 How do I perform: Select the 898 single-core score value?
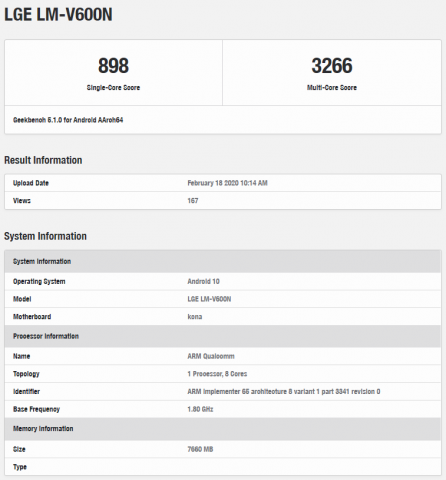113,66
